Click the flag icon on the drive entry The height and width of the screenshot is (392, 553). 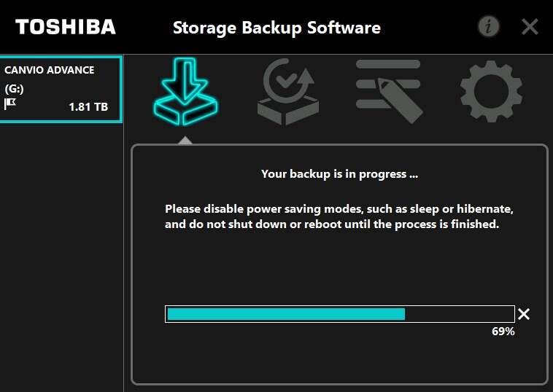coord(10,104)
